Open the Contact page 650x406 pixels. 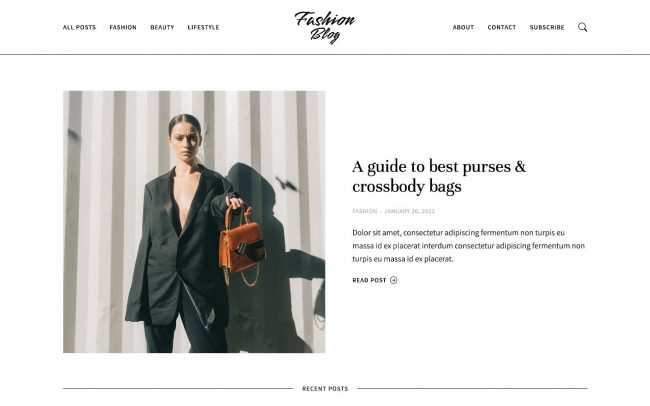click(x=502, y=27)
